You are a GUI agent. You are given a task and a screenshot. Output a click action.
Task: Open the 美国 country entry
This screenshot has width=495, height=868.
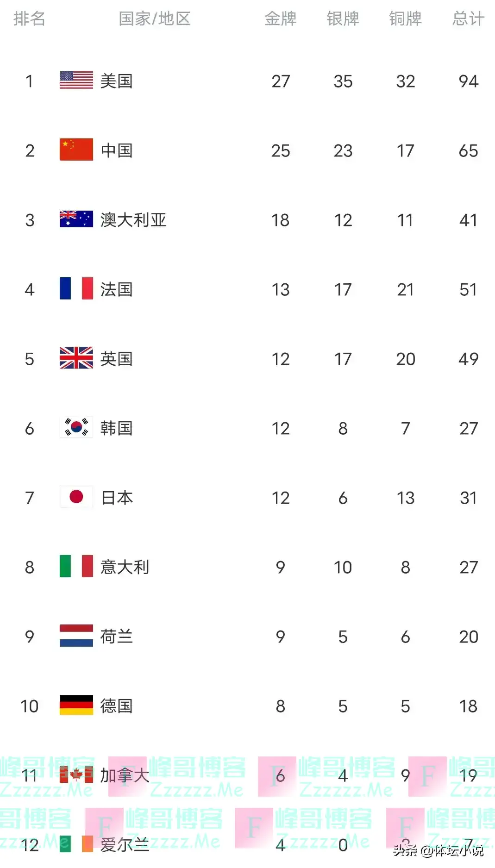[x=117, y=81]
